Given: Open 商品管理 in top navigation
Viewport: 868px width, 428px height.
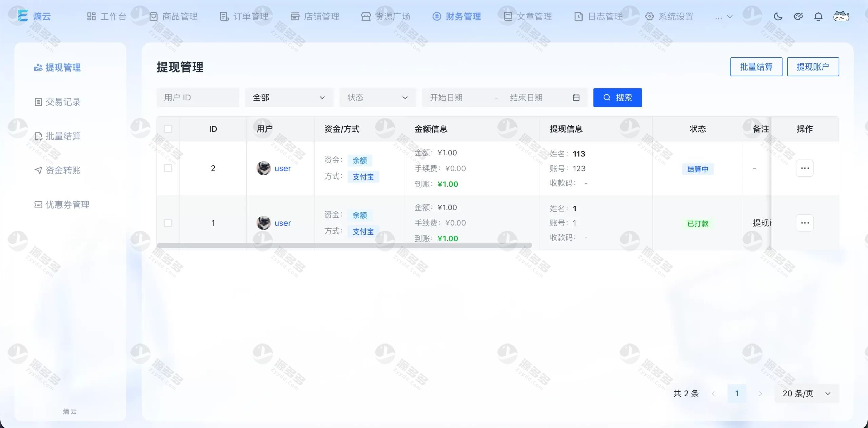Looking at the screenshot, I should 173,16.
